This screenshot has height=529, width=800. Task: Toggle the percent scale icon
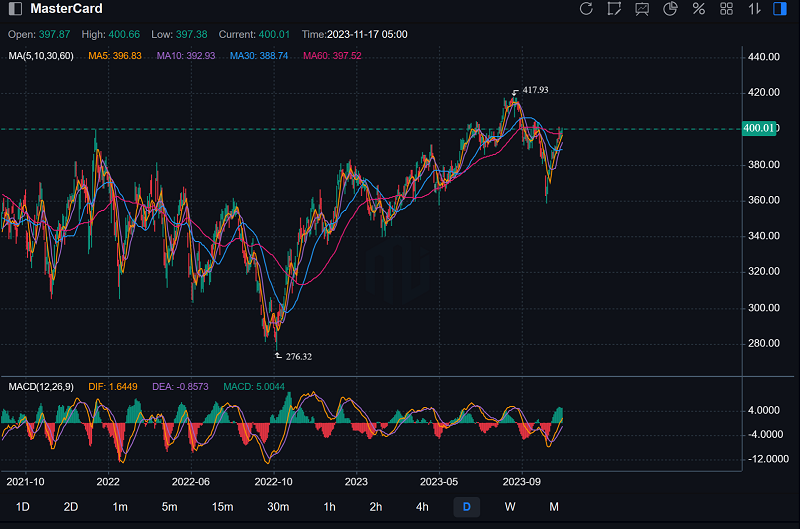click(x=698, y=9)
